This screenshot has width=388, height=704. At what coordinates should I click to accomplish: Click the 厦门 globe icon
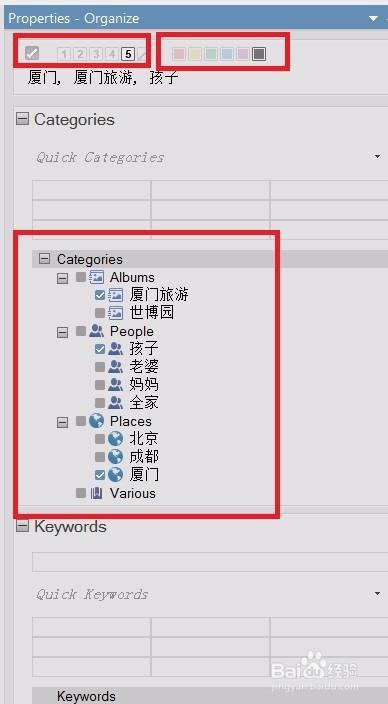(x=115, y=475)
